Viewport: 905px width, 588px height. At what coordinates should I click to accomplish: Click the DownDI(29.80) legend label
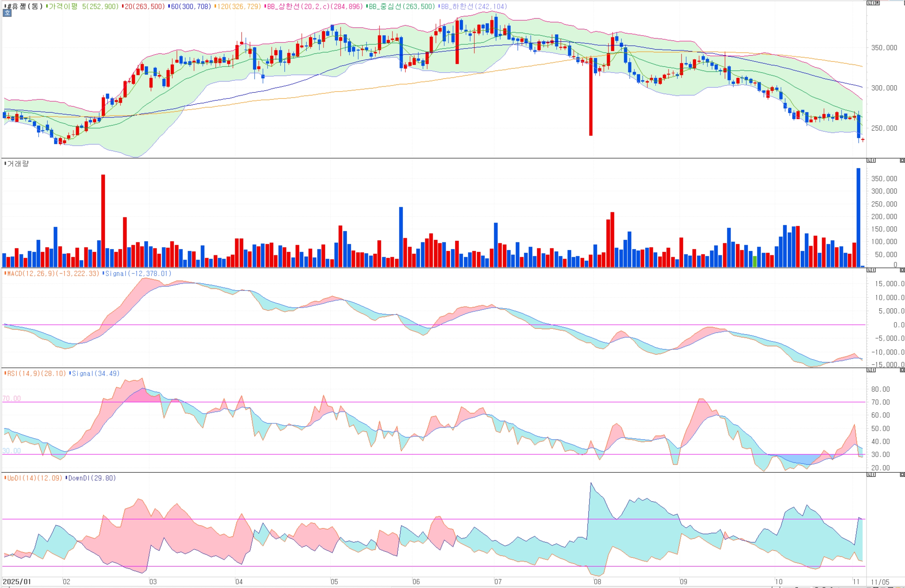tap(91, 478)
